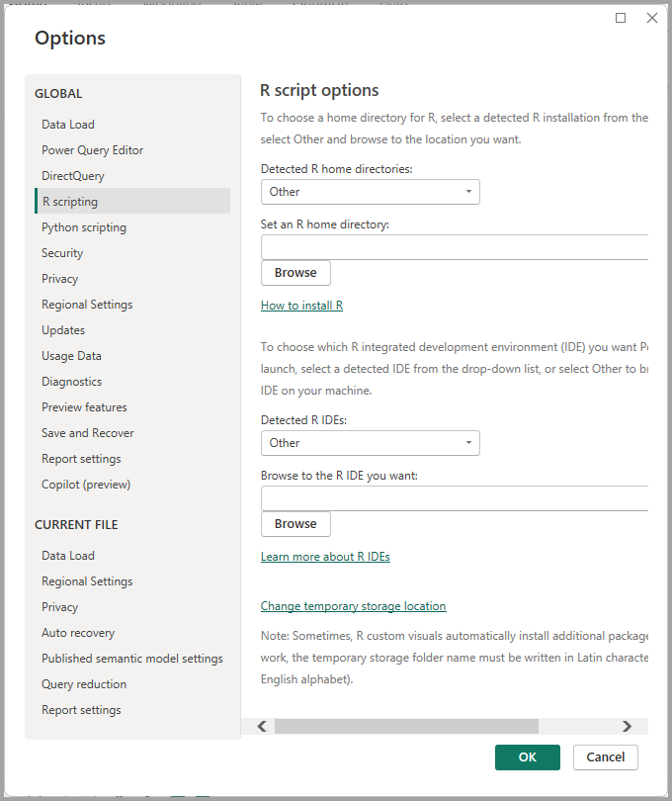Open Data Load under CURRENT FILE
This screenshot has height=801, width=672.
point(68,556)
